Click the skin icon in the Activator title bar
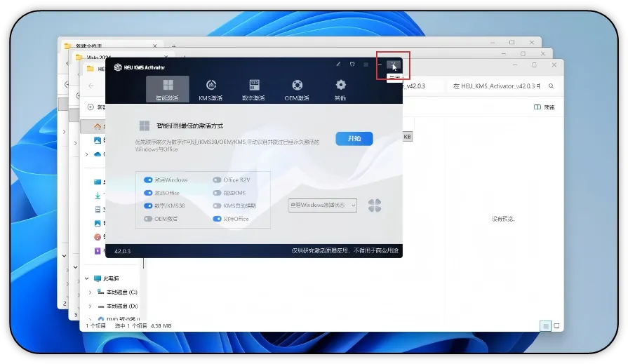The width and height of the screenshot is (628, 364). pos(352,64)
